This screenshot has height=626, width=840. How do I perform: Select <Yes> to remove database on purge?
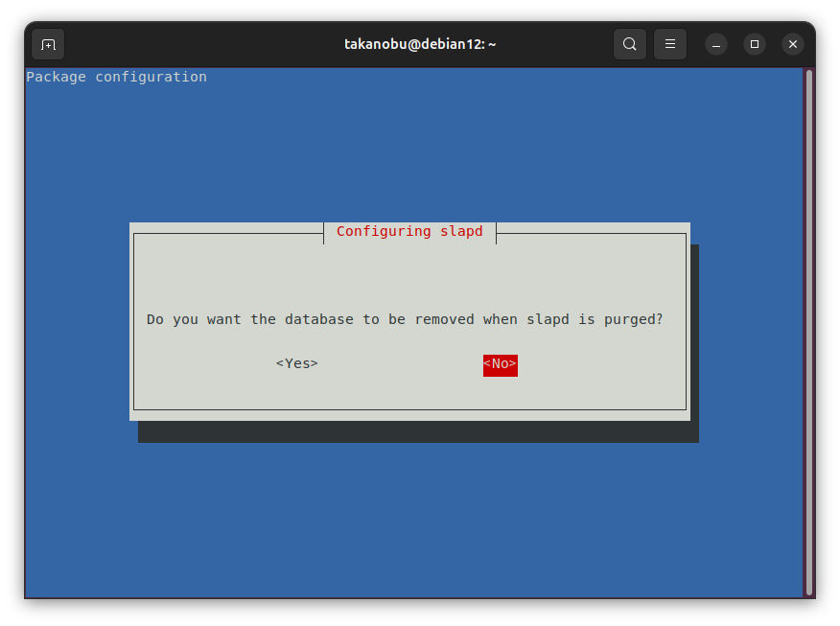click(x=296, y=364)
